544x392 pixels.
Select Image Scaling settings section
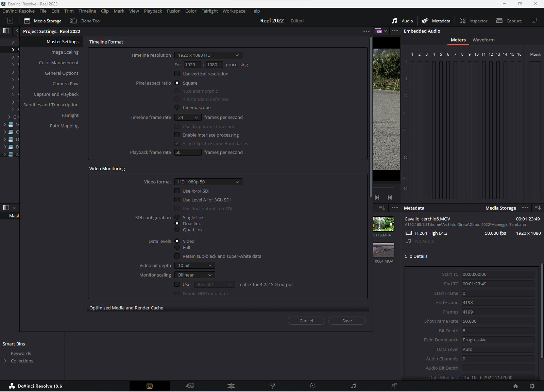click(64, 52)
